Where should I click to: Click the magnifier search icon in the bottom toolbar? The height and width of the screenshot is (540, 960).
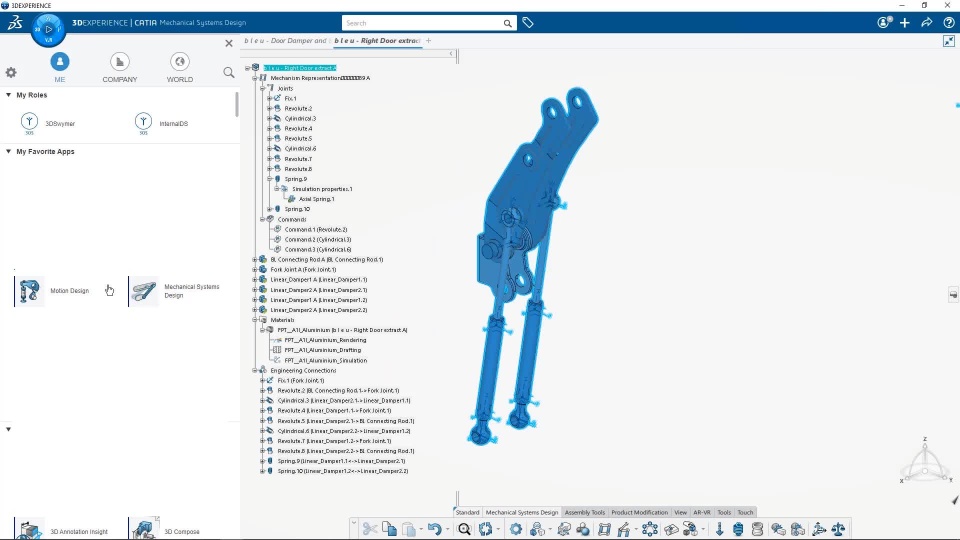pyautogui.click(x=464, y=529)
